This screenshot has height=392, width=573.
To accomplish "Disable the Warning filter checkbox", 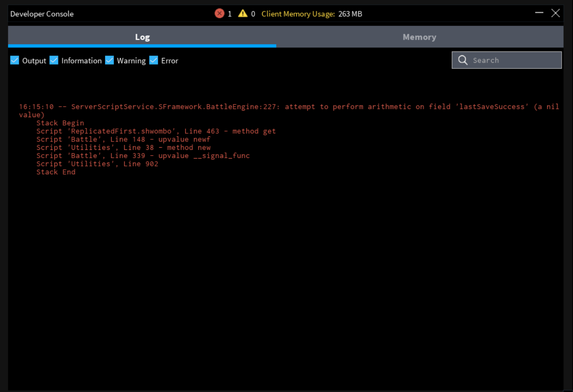I will [109, 60].
